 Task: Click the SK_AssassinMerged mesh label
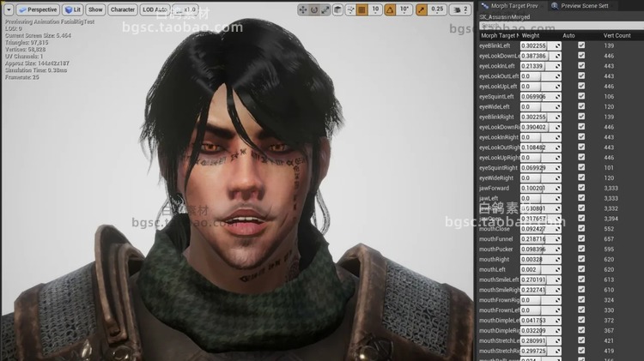tap(504, 17)
